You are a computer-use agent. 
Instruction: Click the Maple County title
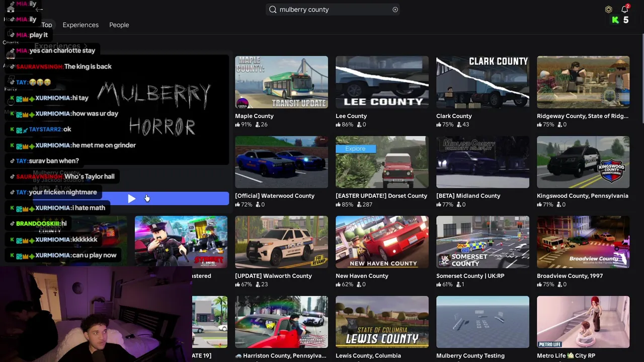pos(254,116)
